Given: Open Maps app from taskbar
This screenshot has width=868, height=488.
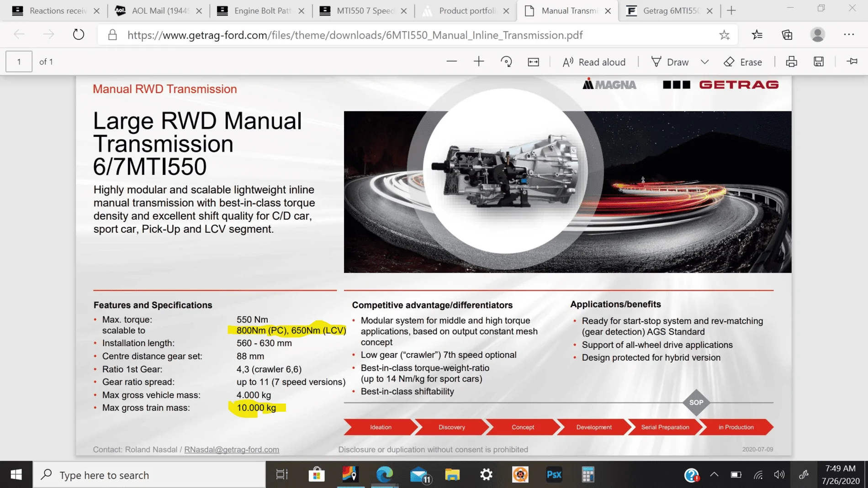Looking at the screenshot, I should (x=350, y=475).
